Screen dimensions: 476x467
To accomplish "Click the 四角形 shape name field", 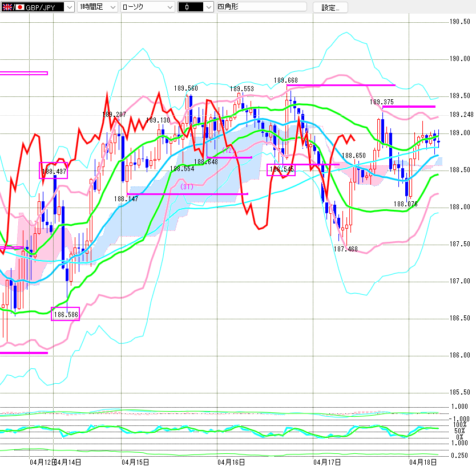I will tap(260, 7).
